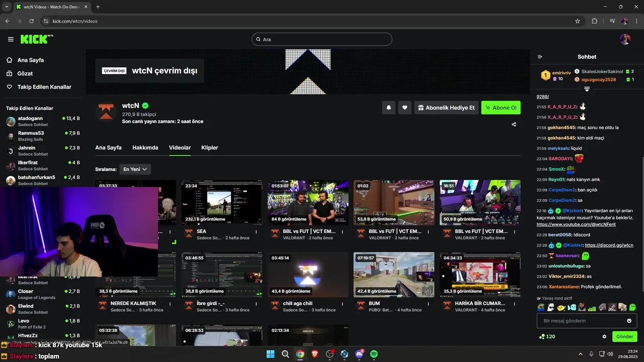Click in the Ara search field
The image size is (644, 362).
[x=322, y=39]
